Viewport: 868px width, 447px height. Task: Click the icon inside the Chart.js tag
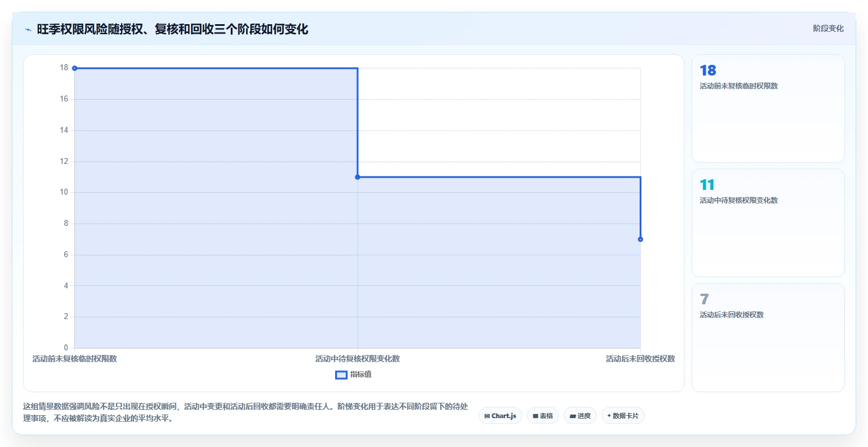[487, 416]
